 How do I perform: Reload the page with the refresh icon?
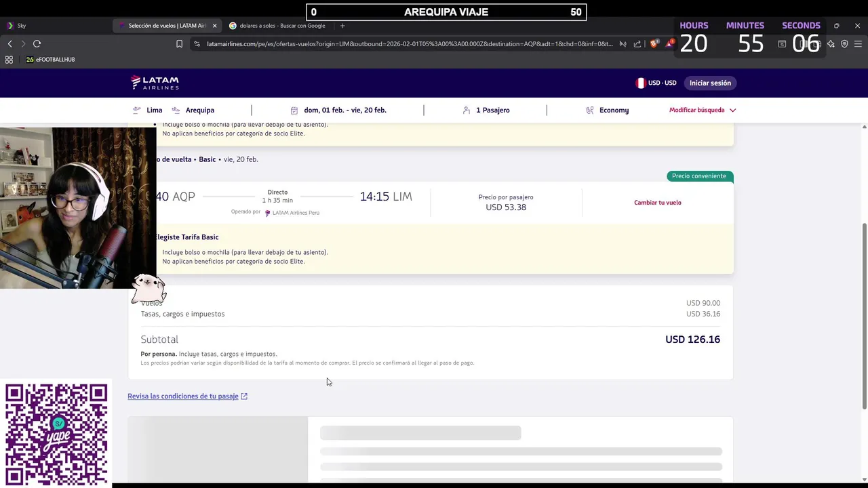[37, 44]
